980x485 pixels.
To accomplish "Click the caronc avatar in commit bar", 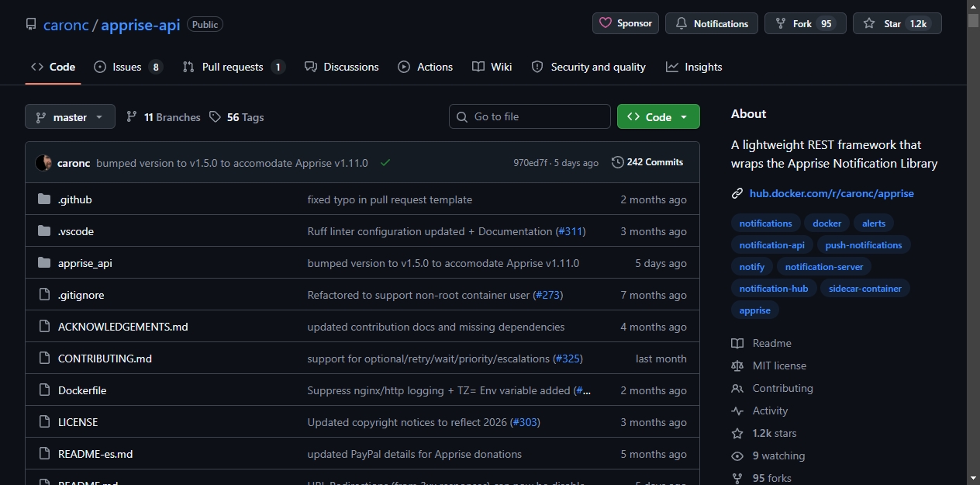I will pyautogui.click(x=43, y=163).
